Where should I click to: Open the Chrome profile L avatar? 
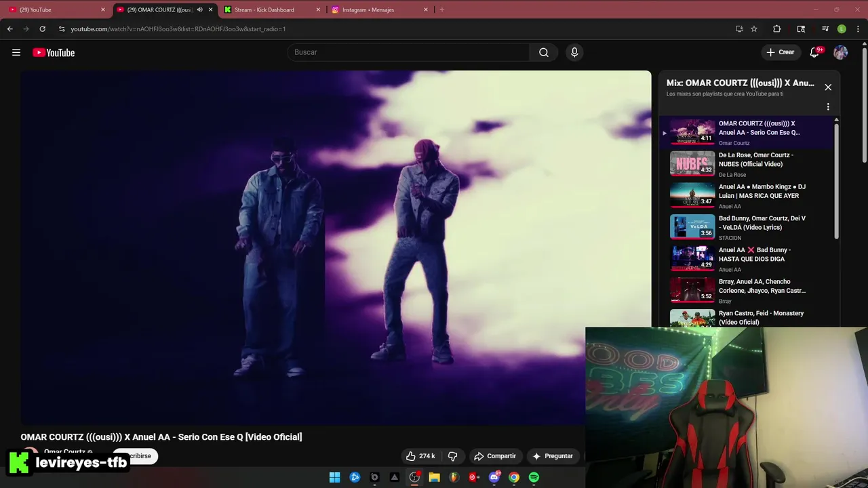tap(842, 28)
